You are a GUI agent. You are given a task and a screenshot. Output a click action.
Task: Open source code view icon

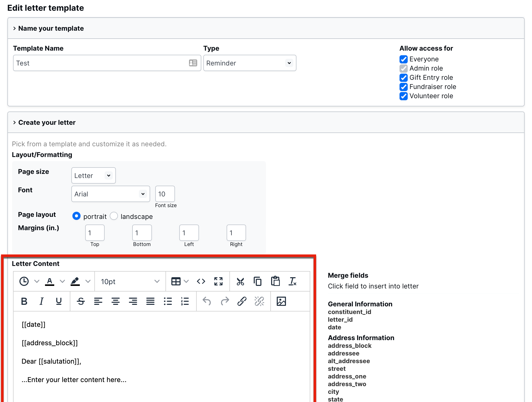[201, 282]
